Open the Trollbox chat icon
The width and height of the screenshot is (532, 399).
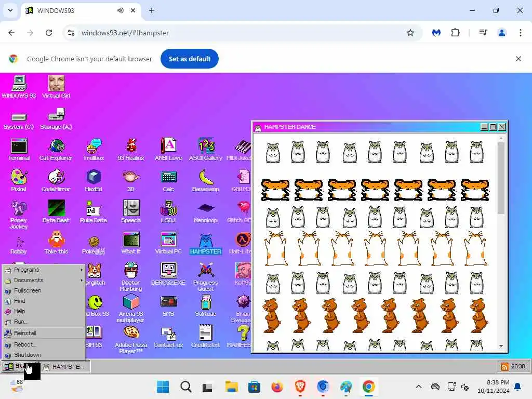tap(94, 149)
